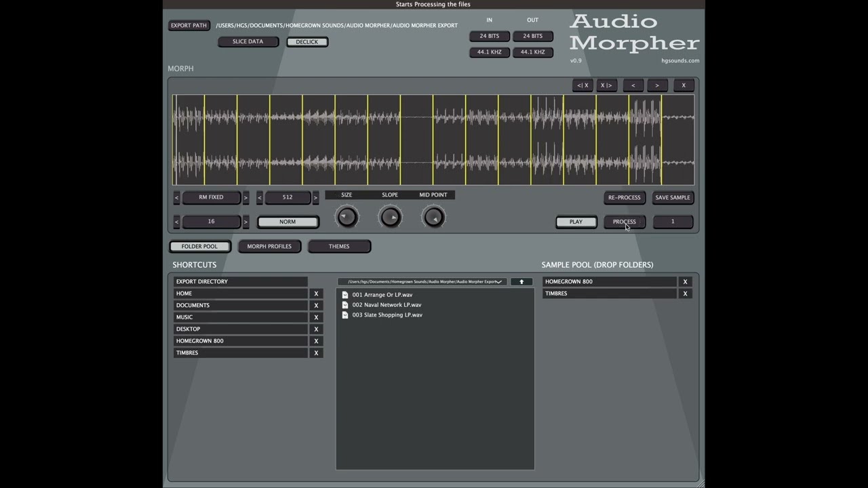This screenshot has height=488, width=868.
Task: Select the DESKTOP shortcut
Action: tap(241, 329)
